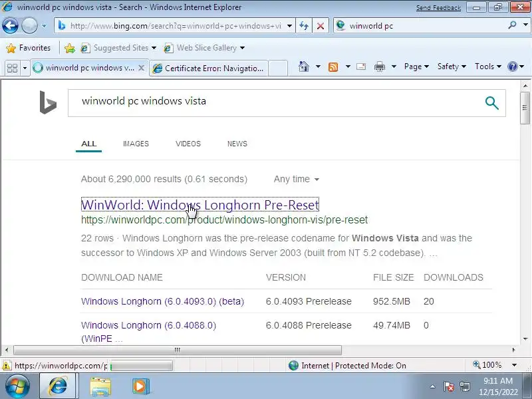Click the vertical scrollbar thumb

[525, 108]
